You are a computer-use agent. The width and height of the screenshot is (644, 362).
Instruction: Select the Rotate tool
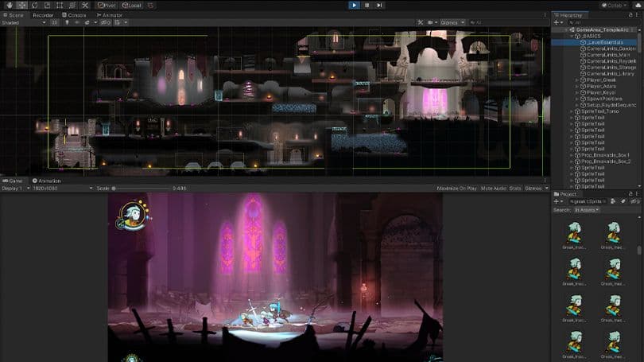click(33, 5)
